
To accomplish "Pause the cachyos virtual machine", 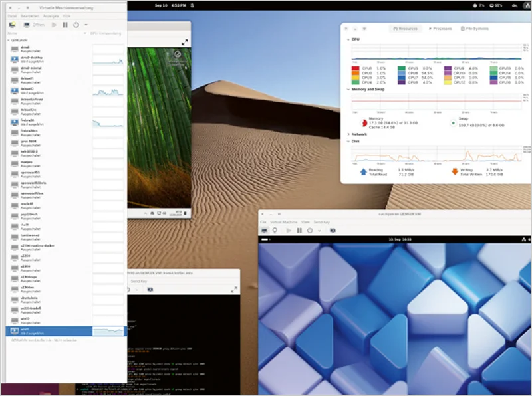I will pos(299,231).
